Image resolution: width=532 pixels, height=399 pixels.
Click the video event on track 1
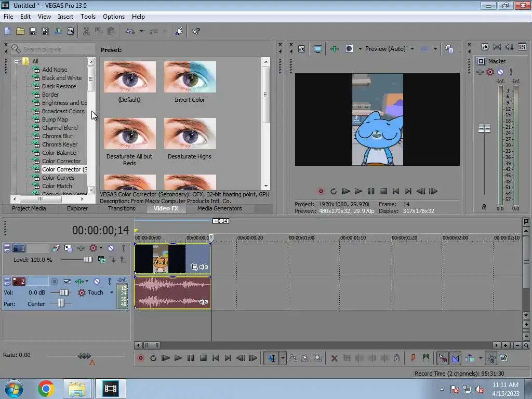[172, 259]
